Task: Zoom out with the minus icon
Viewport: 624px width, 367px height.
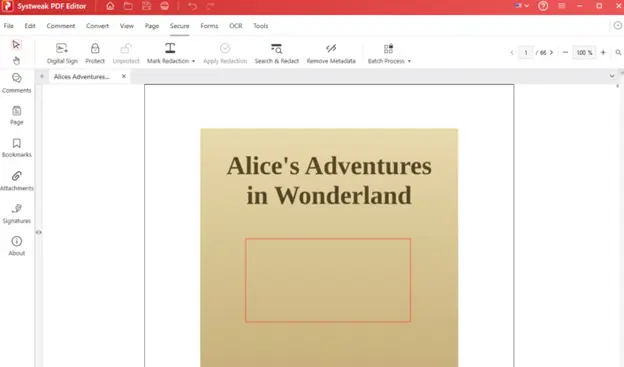Action: coord(565,53)
